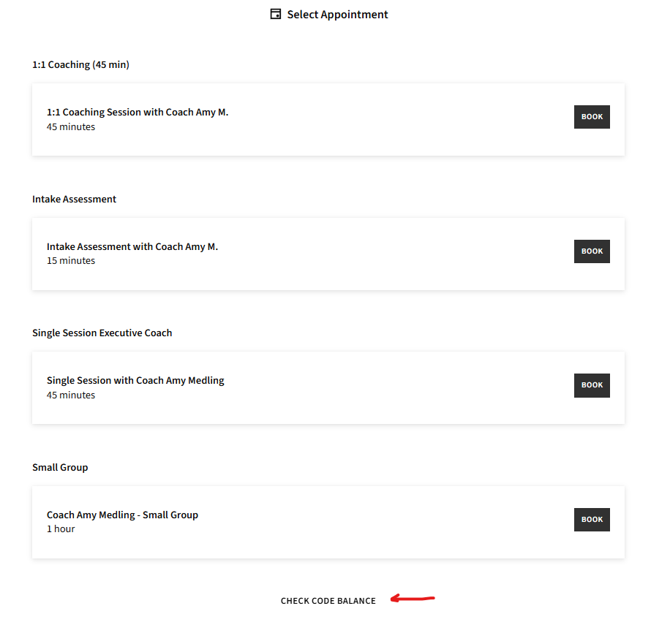Click the 1:1 Coaching (45 min) section heading
This screenshot has width=651, height=644.
pos(81,65)
